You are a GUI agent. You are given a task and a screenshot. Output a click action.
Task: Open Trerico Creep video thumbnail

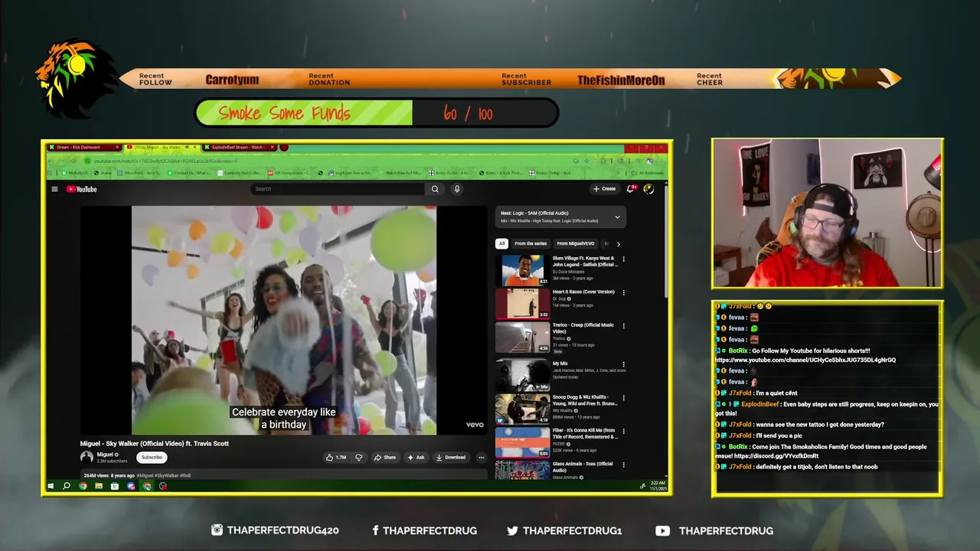[x=522, y=337]
